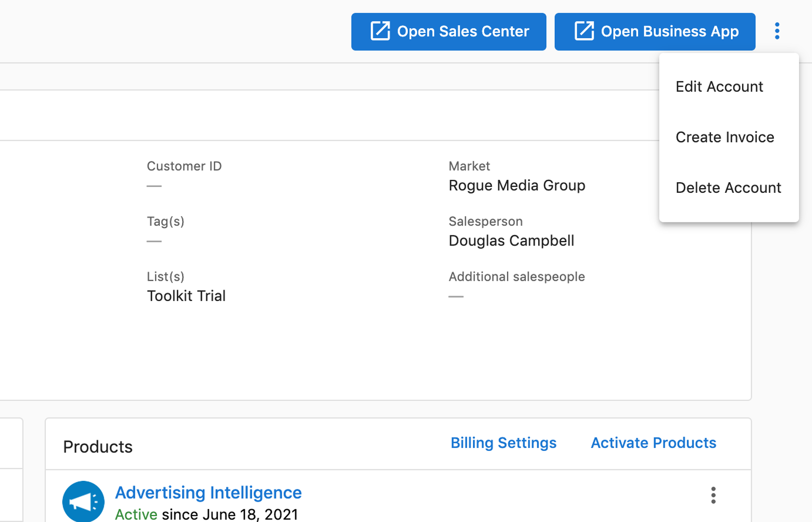
Task: Choose Create Invoice in the dropdown menu
Action: tap(725, 137)
